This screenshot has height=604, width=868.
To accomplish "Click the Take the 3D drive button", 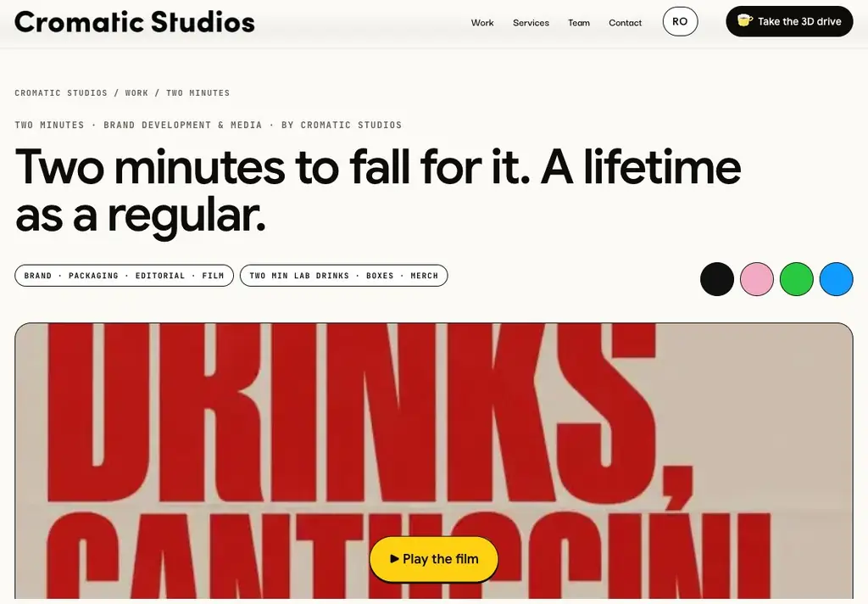I will (789, 21).
